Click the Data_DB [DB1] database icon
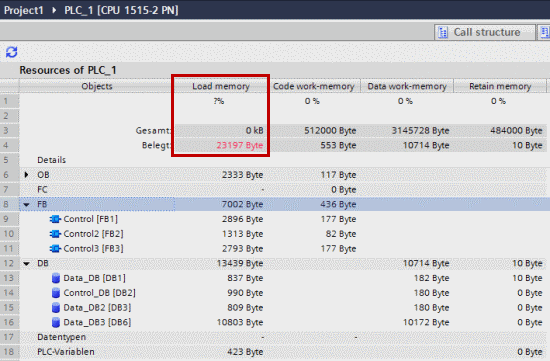 pos(55,278)
